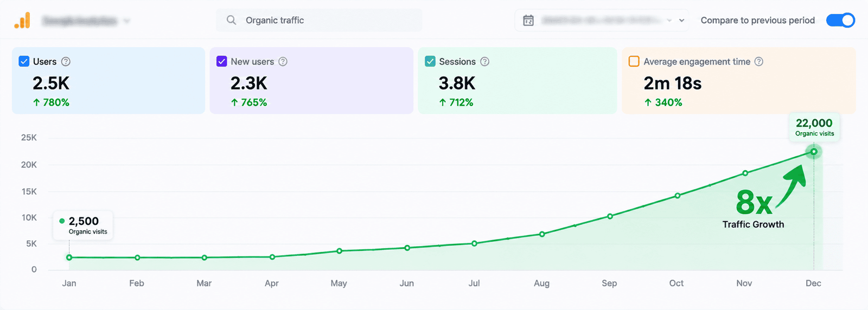Click the August data point

pyautogui.click(x=542, y=234)
